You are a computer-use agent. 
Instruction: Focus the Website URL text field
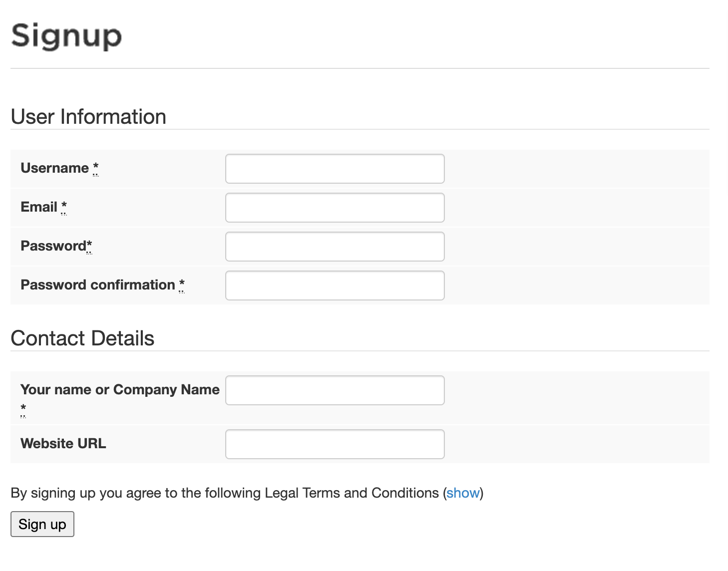click(x=335, y=444)
